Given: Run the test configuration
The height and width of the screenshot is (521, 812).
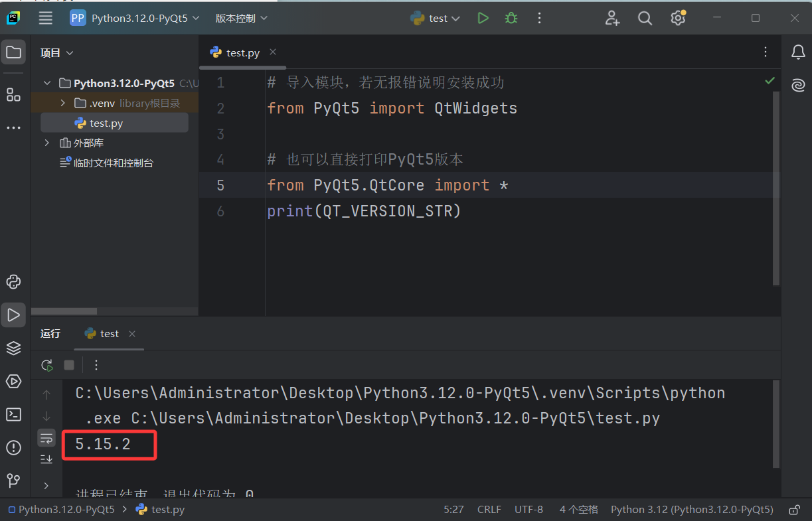Looking at the screenshot, I should 483,19.
